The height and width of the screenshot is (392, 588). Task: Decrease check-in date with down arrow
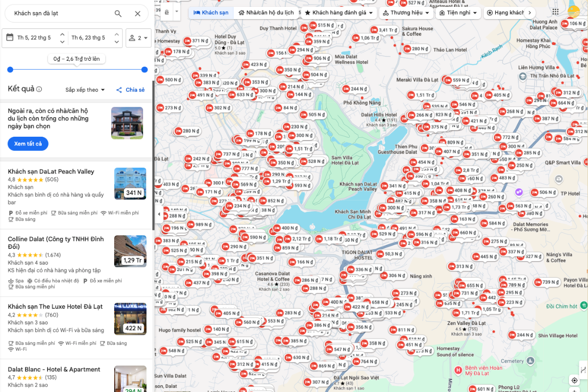[62, 42]
